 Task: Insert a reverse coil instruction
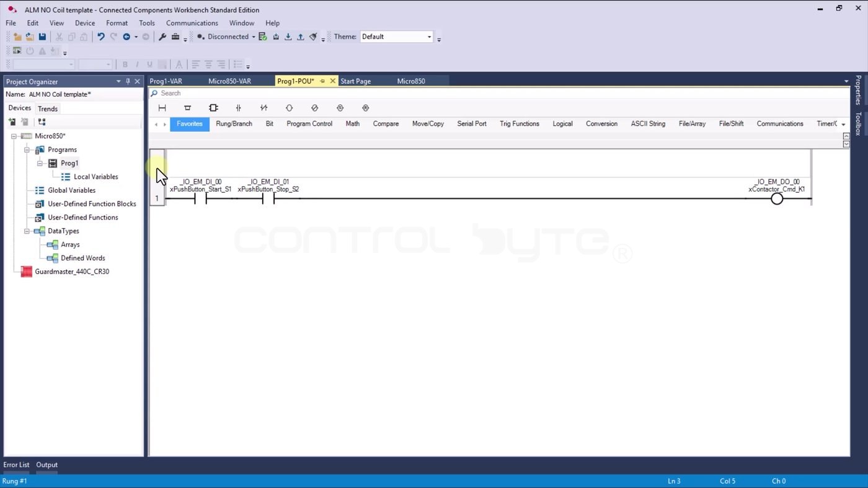[314, 108]
